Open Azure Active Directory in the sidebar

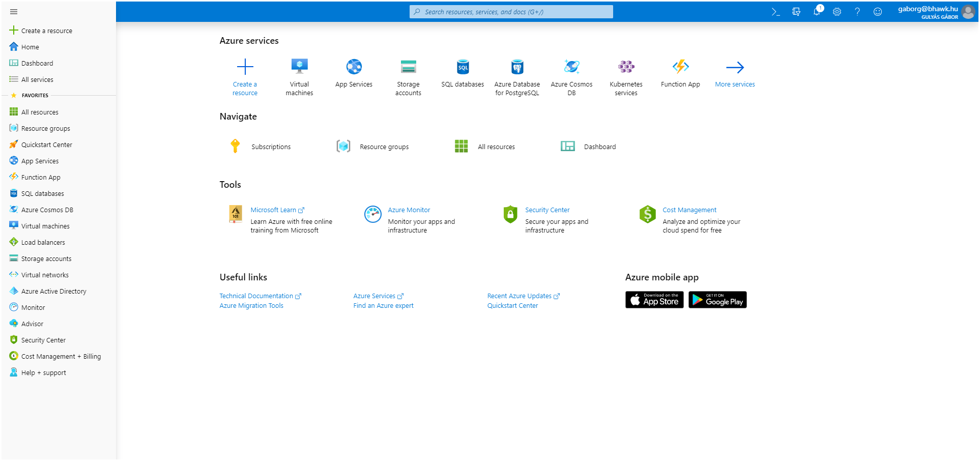tap(59, 291)
